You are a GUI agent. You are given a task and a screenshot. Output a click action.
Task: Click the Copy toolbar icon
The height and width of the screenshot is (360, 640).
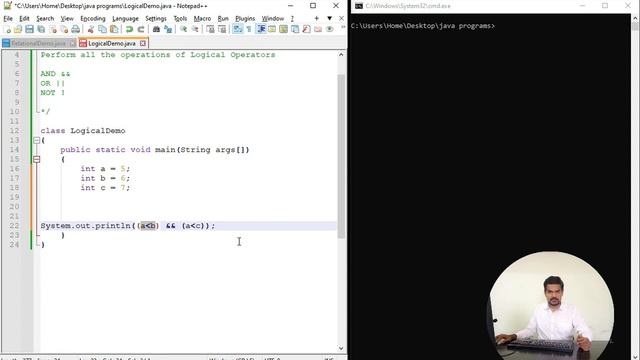point(102,29)
